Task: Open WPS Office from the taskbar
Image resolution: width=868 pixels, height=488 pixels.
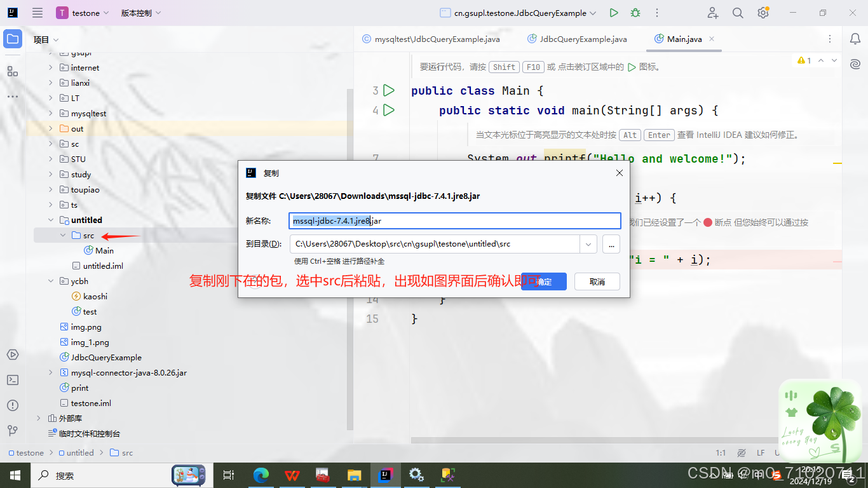Action: coord(292,475)
